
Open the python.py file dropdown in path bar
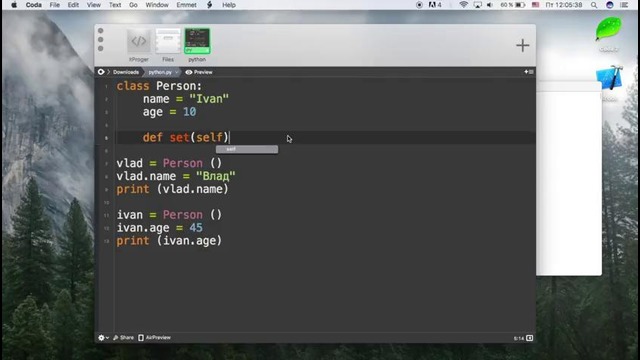point(163,72)
